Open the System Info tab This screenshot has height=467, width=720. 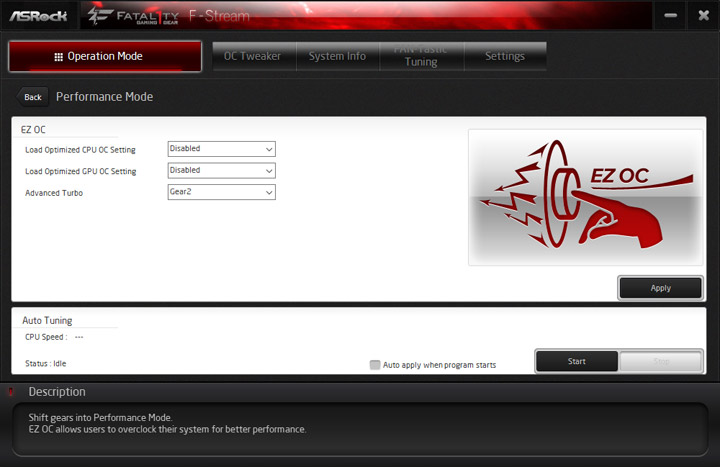pyautogui.click(x=338, y=56)
